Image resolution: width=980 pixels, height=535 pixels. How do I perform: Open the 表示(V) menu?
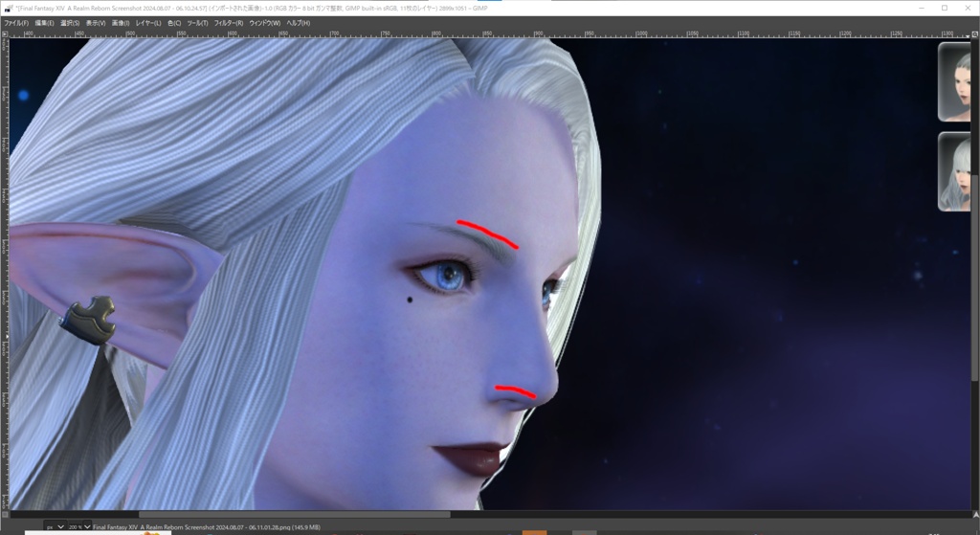coord(95,23)
